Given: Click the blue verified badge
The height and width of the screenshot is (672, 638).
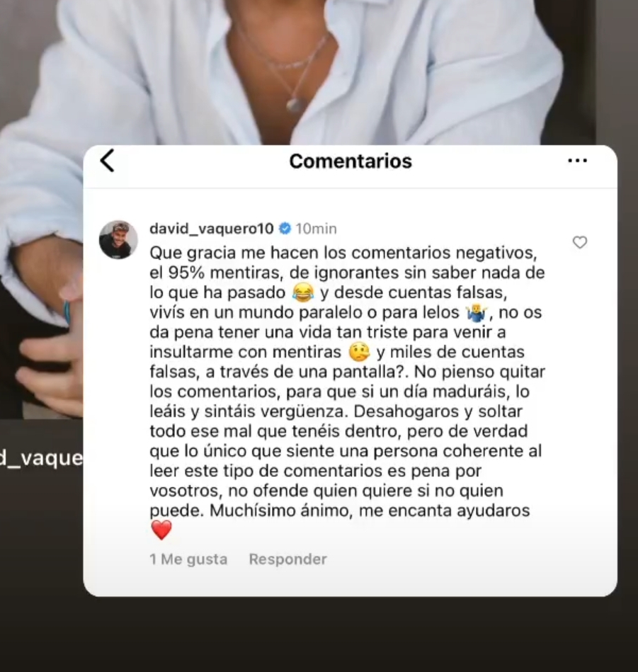Looking at the screenshot, I should (x=285, y=229).
